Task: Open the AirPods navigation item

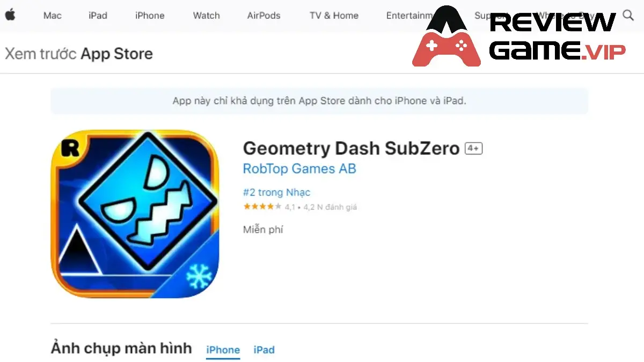Action: point(264,16)
